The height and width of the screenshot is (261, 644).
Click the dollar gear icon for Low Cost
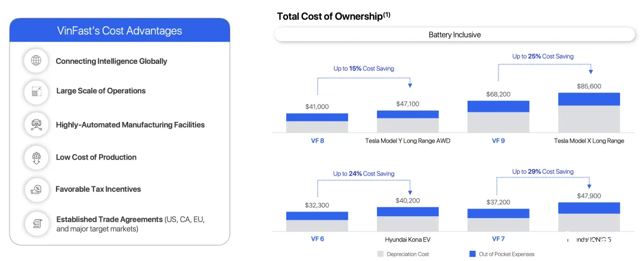pos(36,157)
